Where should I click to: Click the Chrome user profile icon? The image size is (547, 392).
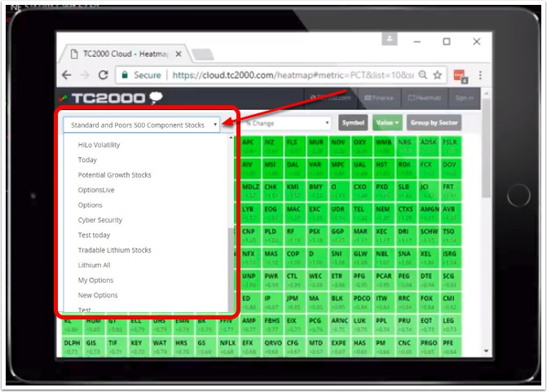(x=390, y=39)
